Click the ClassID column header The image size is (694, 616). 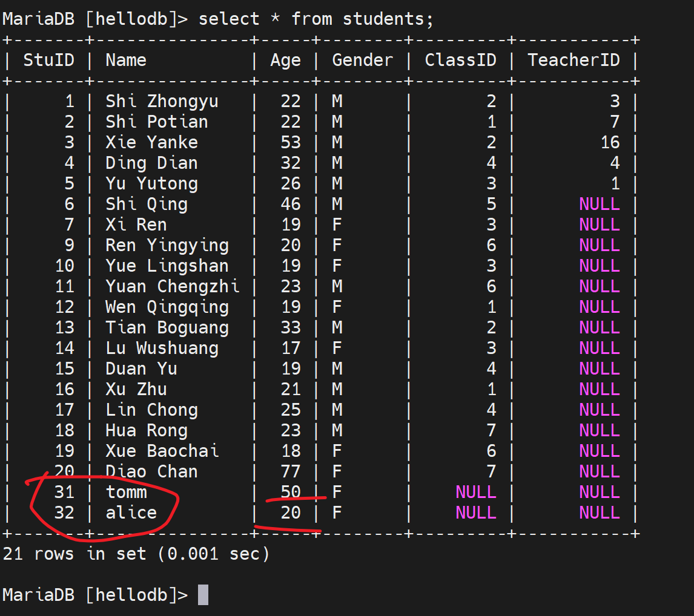(460, 60)
